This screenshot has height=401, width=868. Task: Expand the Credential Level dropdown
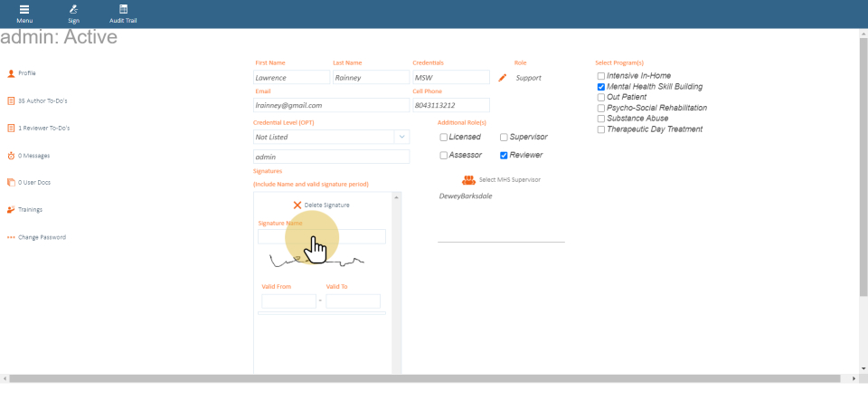click(x=401, y=137)
